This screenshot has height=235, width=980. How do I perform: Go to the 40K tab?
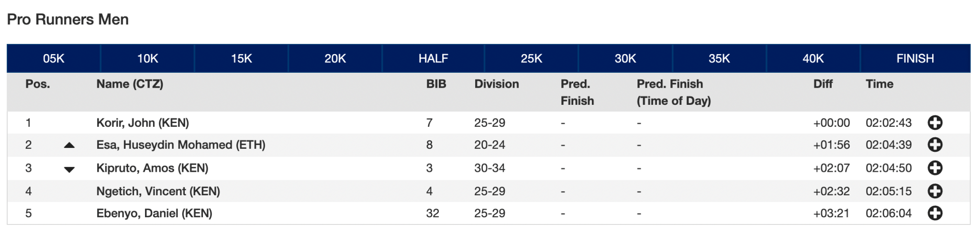tap(813, 58)
